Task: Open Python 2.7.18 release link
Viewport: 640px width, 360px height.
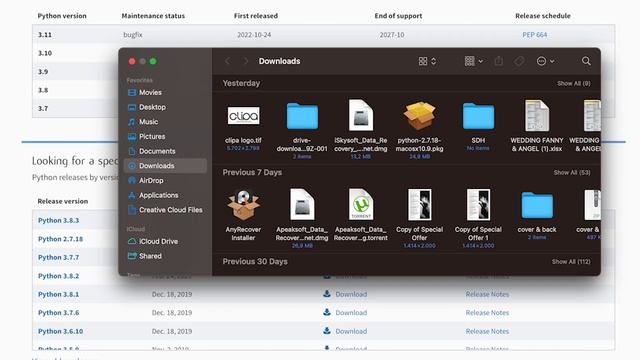Action: [x=60, y=239]
